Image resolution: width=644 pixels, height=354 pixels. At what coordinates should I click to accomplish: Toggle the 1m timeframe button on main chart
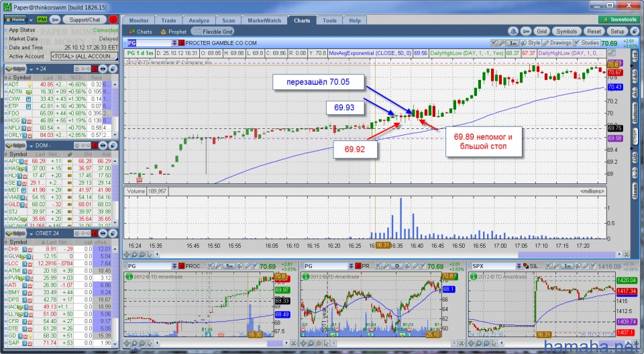tap(513, 43)
